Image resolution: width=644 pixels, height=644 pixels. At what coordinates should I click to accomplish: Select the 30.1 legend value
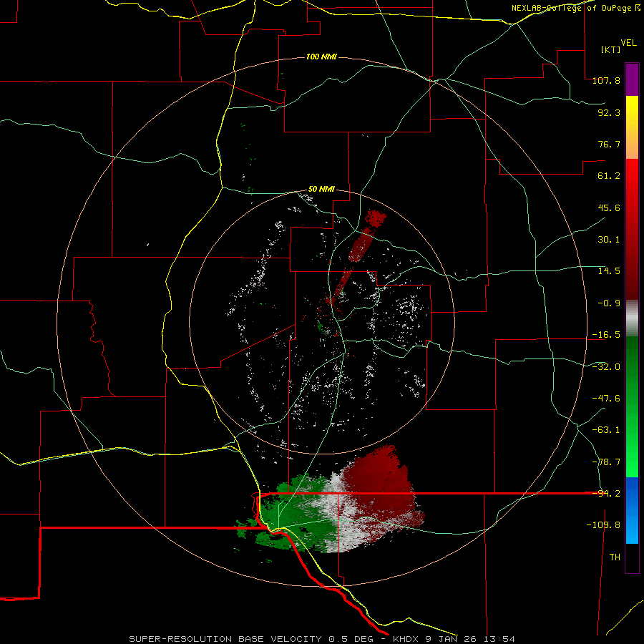[609, 240]
